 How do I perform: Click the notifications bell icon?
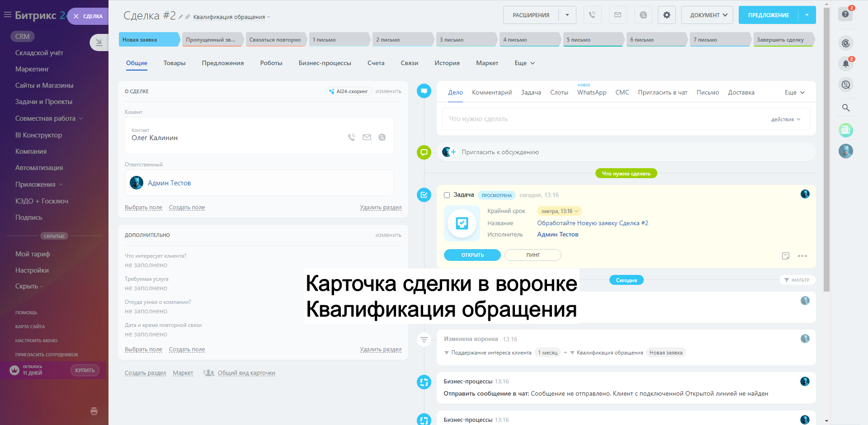pos(845,64)
